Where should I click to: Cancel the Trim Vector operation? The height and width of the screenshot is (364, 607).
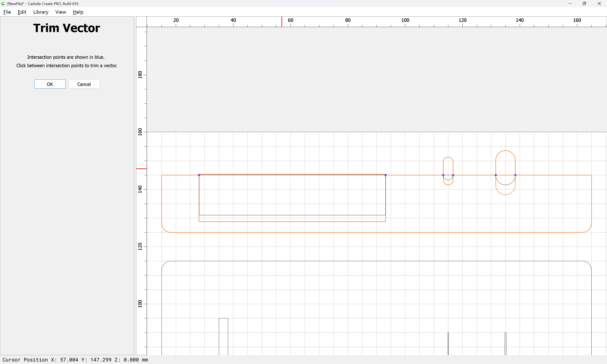(x=84, y=84)
